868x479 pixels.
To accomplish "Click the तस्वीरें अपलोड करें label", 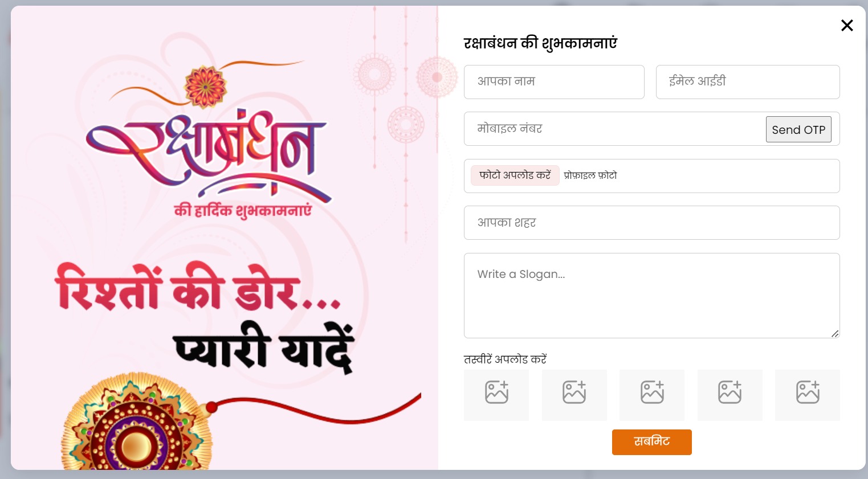I will [x=505, y=359].
